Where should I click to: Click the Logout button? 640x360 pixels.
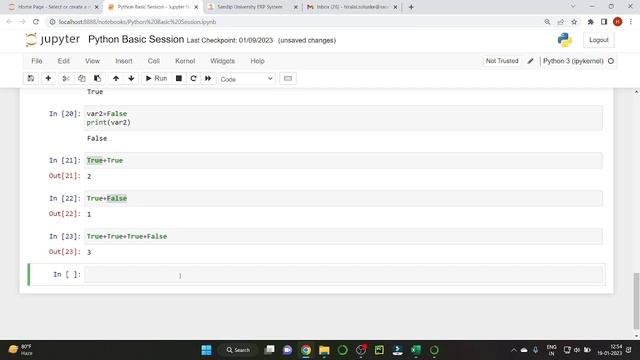pos(598,40)
